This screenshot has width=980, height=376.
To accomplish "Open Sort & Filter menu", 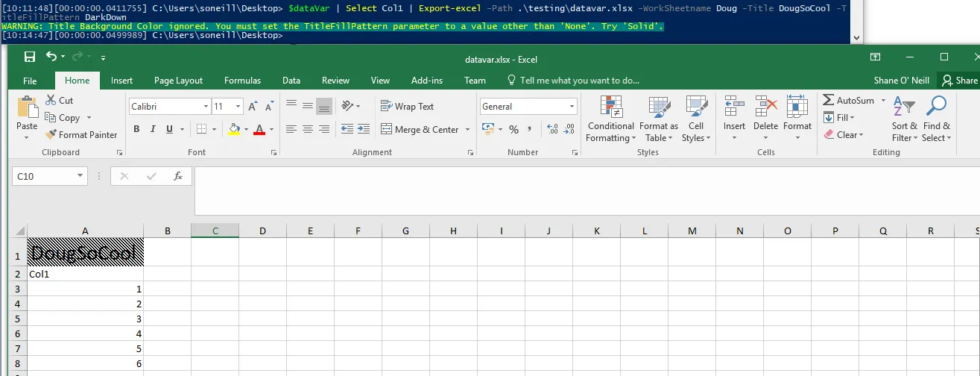I will pyautogui.click(x=905, y=119).
